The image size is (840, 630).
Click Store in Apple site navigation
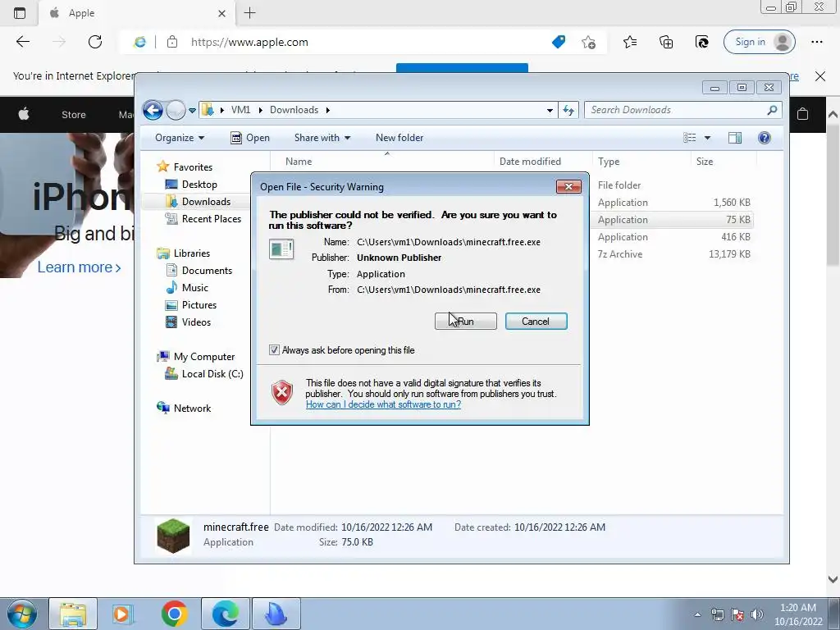73,115
